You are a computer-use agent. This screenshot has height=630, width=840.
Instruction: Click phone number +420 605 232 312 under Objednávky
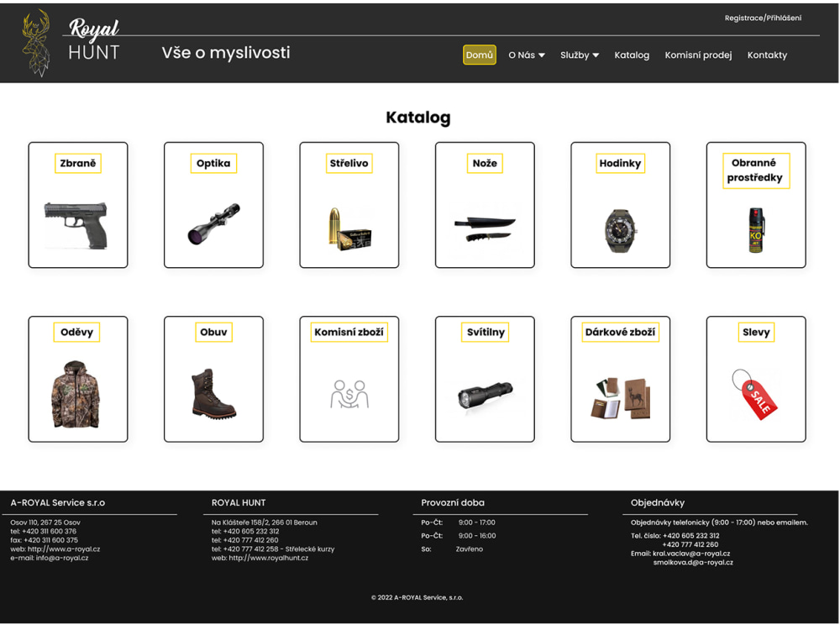691,536
